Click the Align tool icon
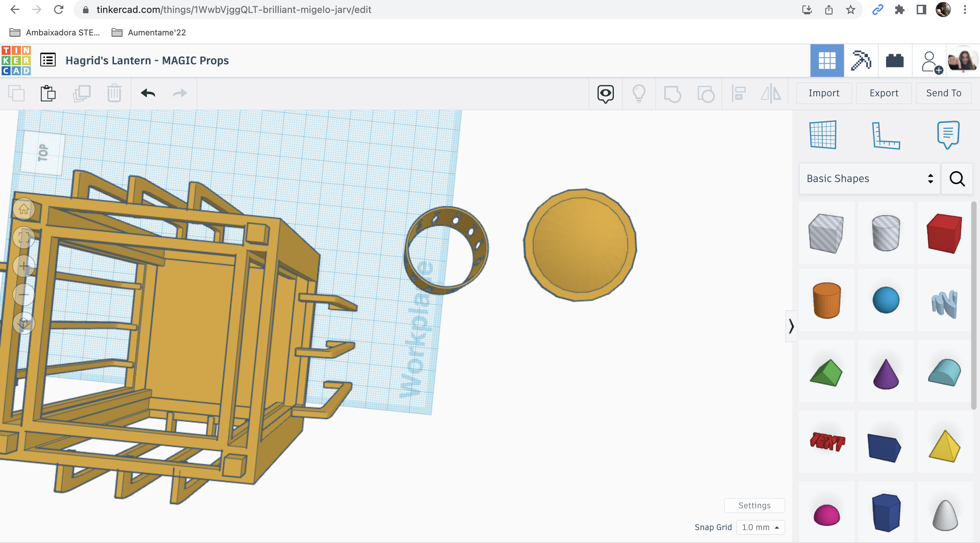 tap(739, 93)
